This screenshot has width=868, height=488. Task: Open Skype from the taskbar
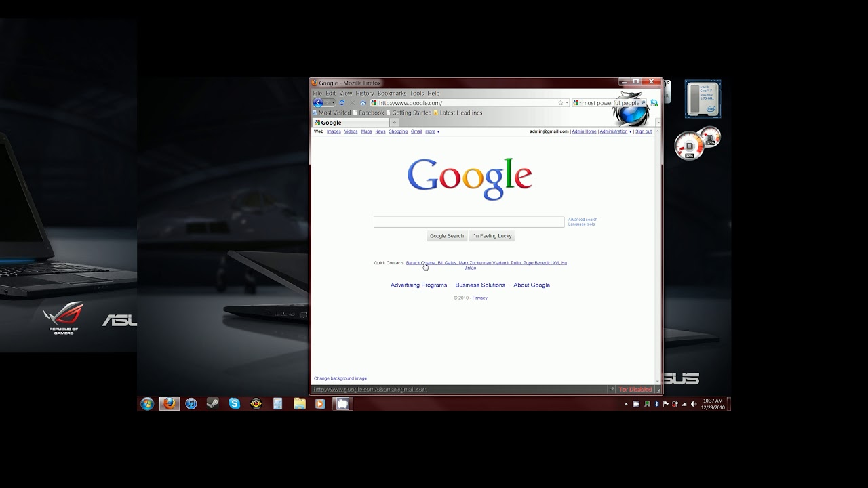(x=235, y=404)
